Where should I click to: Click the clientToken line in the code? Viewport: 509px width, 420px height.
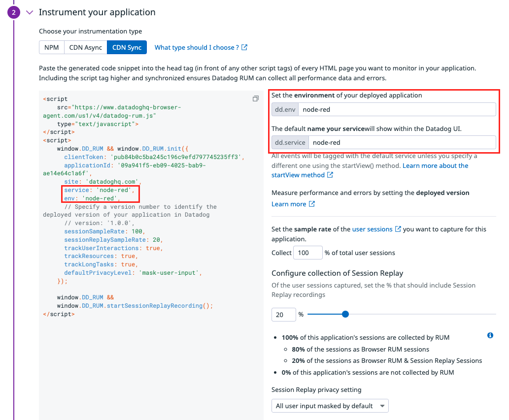pyautogui.click(x=154, y=157)
